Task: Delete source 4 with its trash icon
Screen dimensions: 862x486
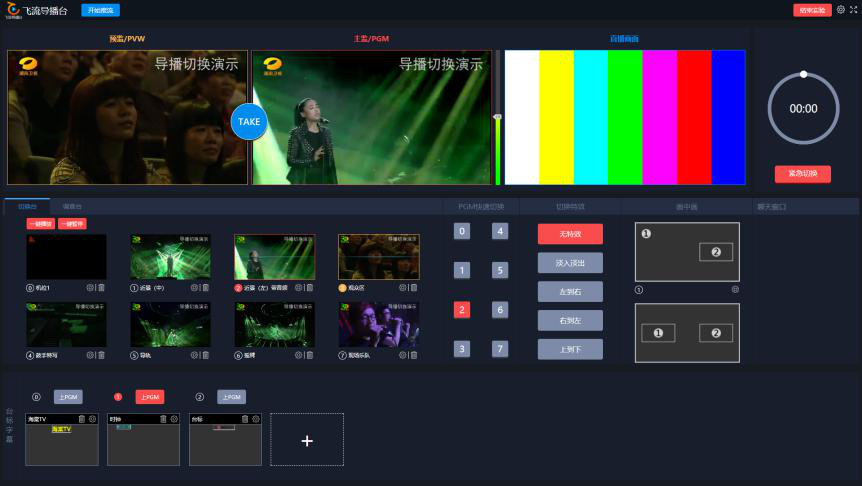Action: point(101,355)
